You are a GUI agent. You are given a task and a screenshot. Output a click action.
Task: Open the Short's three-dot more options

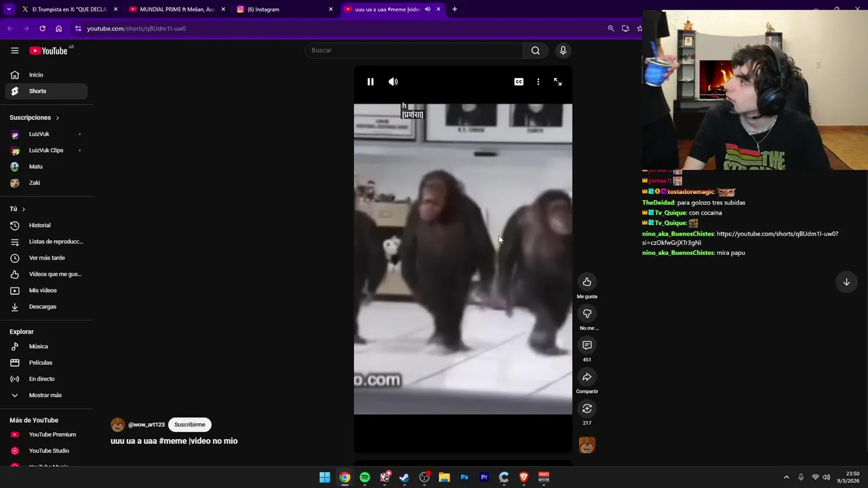click(538, 81)
